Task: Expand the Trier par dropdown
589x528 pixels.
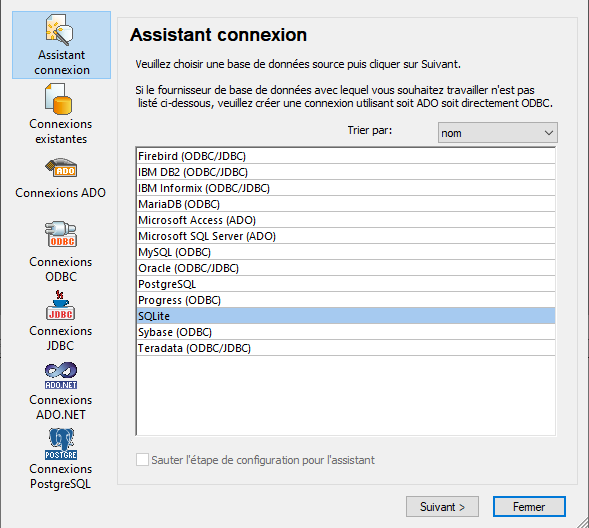Action: [x=497, y=133]
